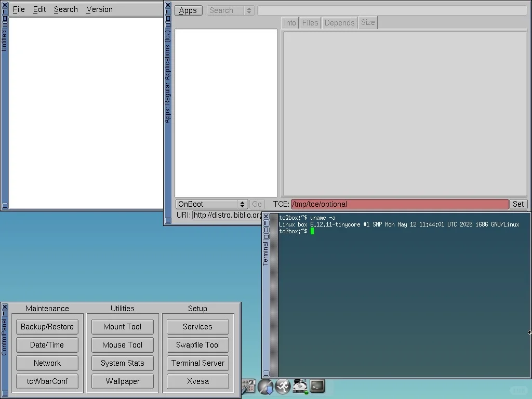Click the 'Apps: Regular Applications (tcz)' title

click(167, 77)
